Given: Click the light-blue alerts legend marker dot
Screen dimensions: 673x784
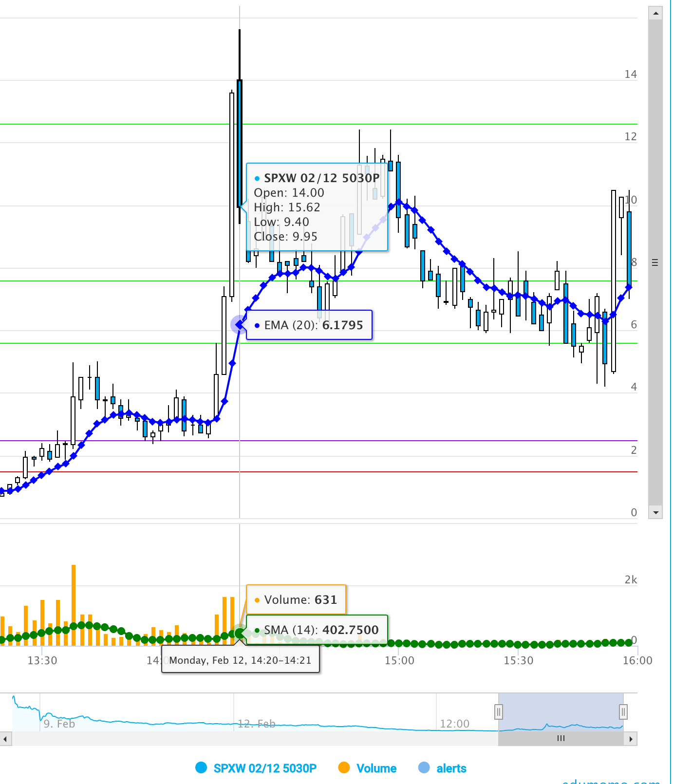Looking at the screenshot, I should tap(425, 767).
